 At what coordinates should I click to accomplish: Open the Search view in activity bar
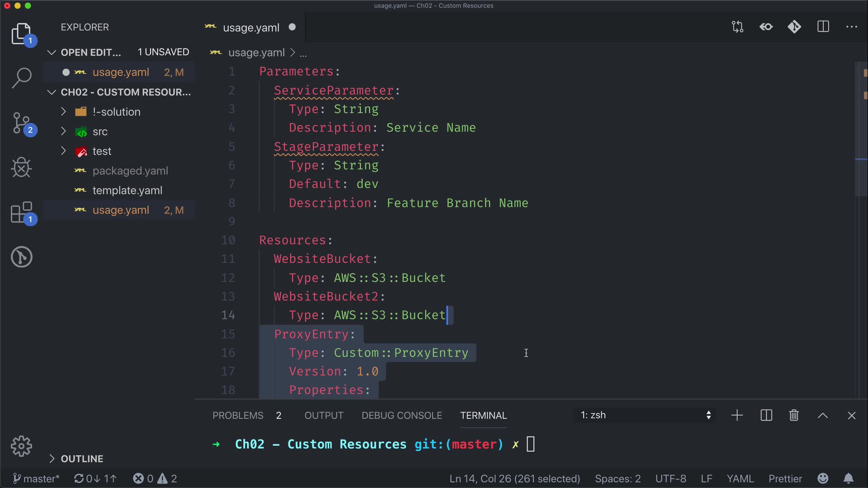tap(21, 78)
